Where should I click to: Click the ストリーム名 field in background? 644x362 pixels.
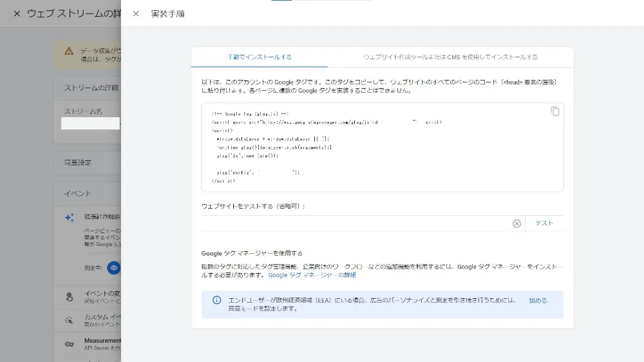(90, 123)
